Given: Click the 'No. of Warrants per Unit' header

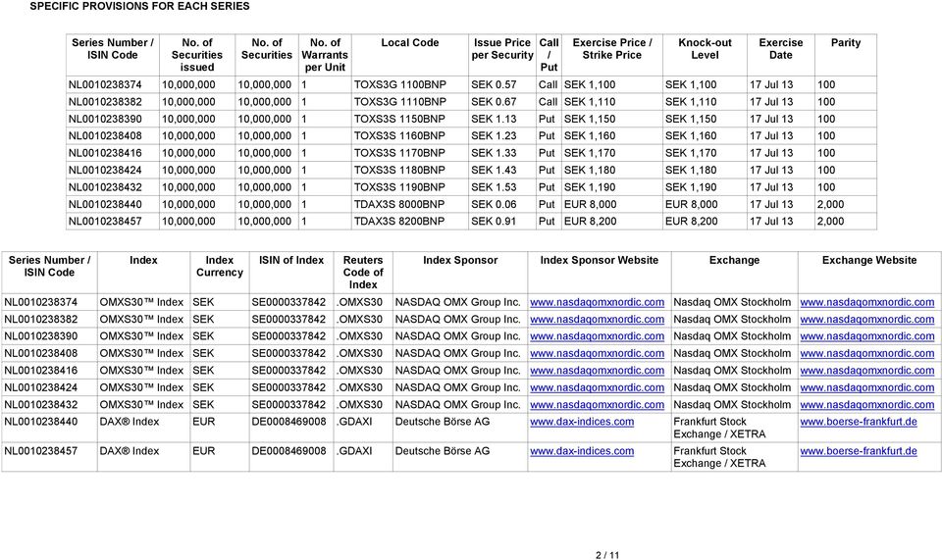Looking at the screenshot, I should click(x=325, y=55).
